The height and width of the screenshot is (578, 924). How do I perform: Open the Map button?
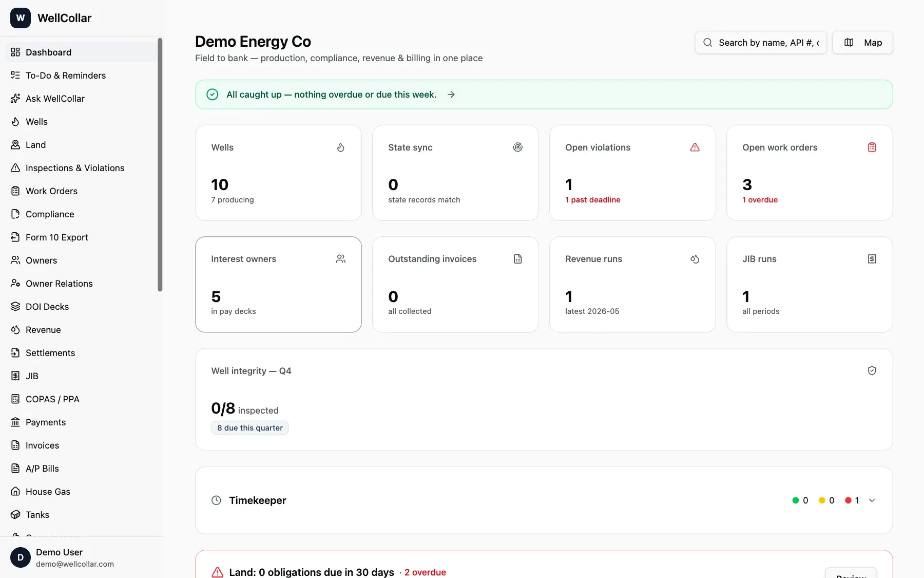pos(862,43)
